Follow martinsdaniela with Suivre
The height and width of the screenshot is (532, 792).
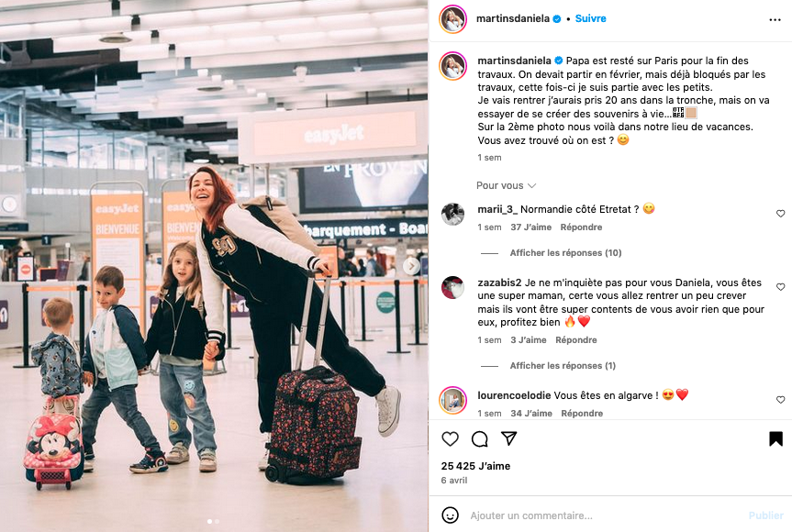(590, 18)
